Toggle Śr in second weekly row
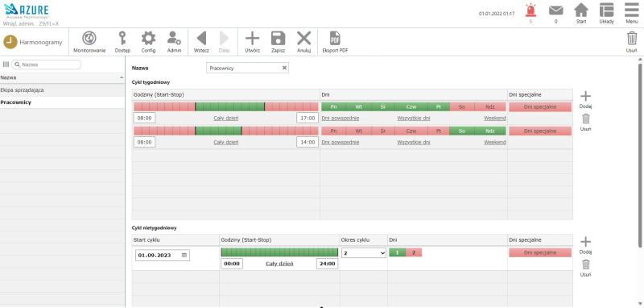Screen dimensions: 644x308 coord(383,131)
